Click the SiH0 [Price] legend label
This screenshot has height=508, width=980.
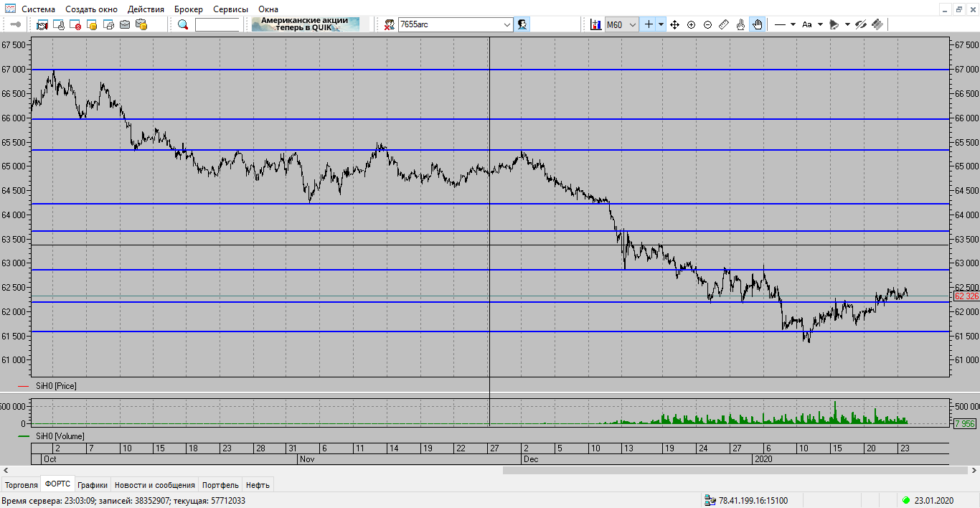tap(56, 386)
